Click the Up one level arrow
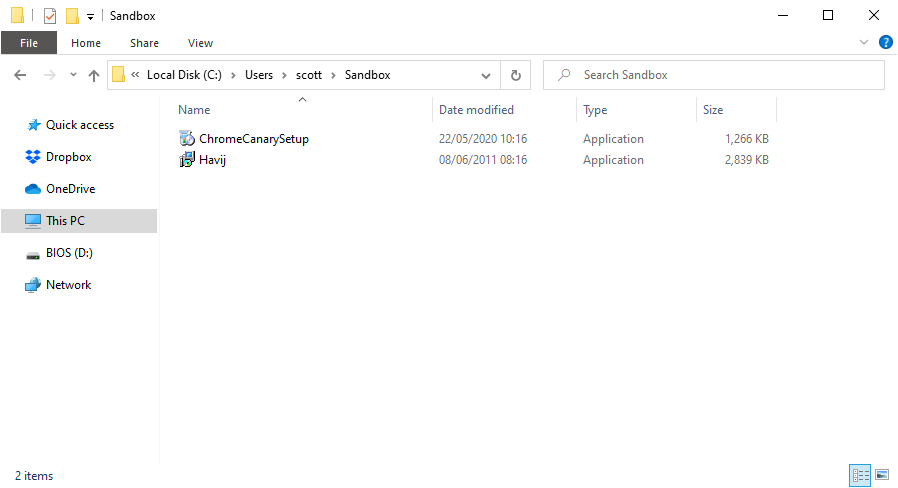 [94, 75]
